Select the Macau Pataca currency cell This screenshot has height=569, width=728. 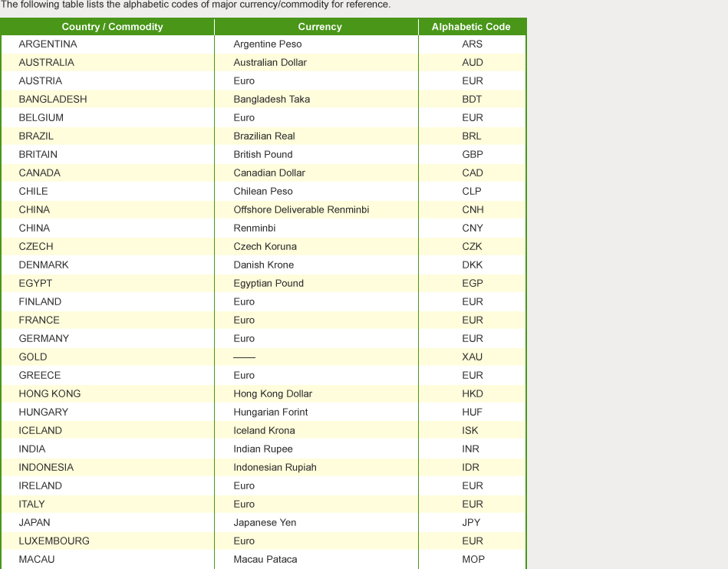(265, 560)
